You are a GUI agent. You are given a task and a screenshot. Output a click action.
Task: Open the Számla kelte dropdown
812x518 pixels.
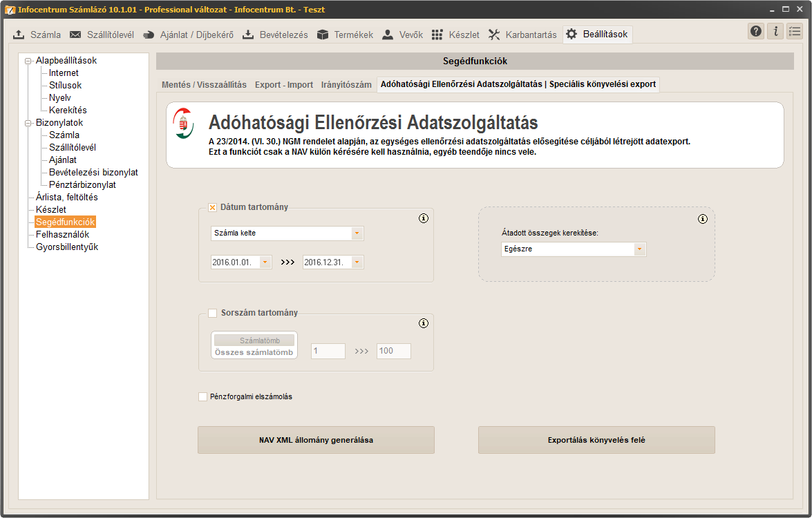(x=357, y=233)
